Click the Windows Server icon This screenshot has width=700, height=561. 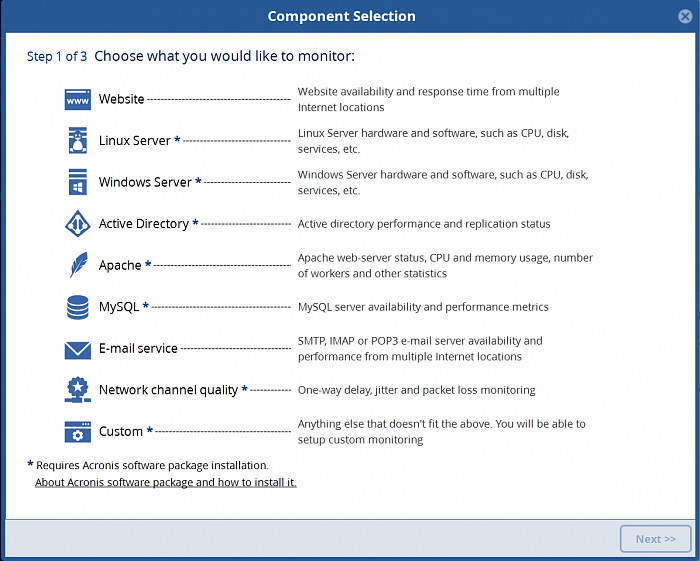[x=78, y=183]
